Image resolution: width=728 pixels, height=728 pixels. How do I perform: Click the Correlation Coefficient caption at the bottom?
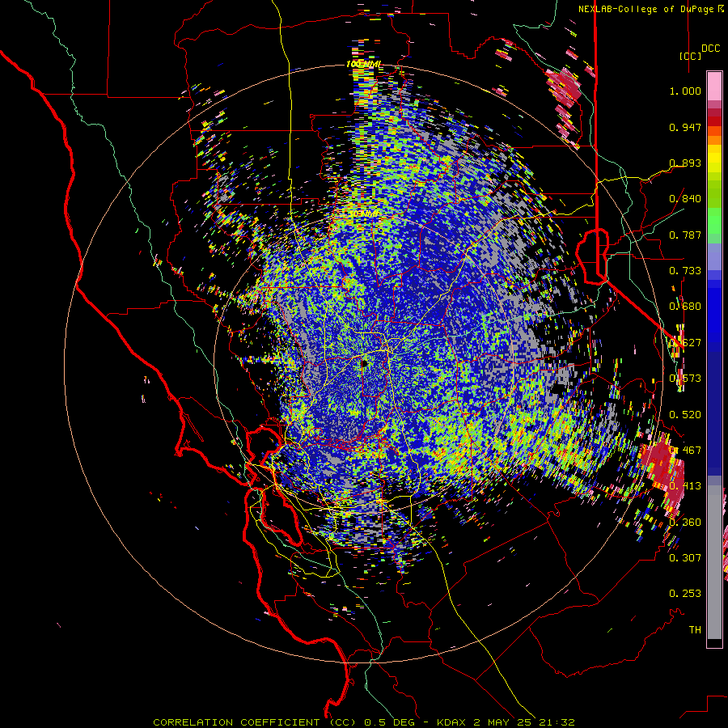point(364,722)
